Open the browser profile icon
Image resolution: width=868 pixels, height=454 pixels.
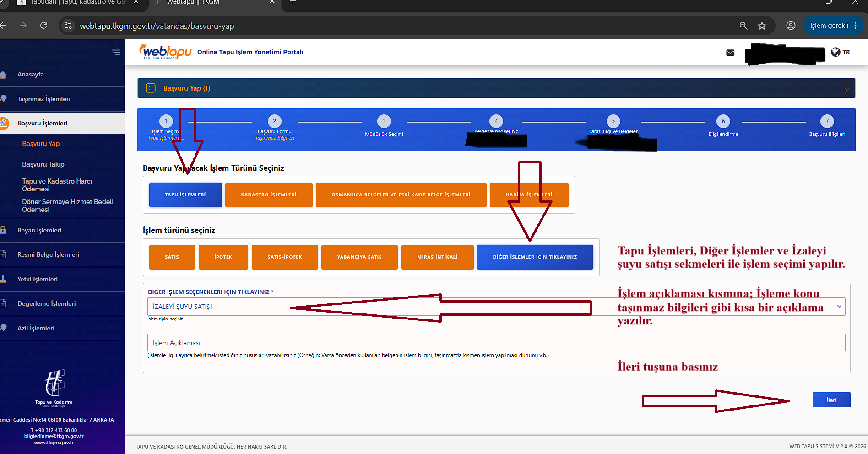[x=791, y=26]
